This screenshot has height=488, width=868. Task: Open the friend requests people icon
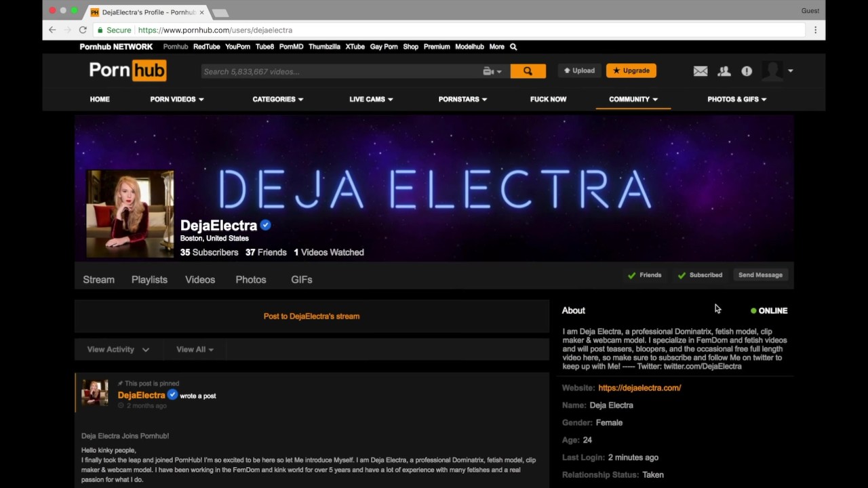(724, 71)
